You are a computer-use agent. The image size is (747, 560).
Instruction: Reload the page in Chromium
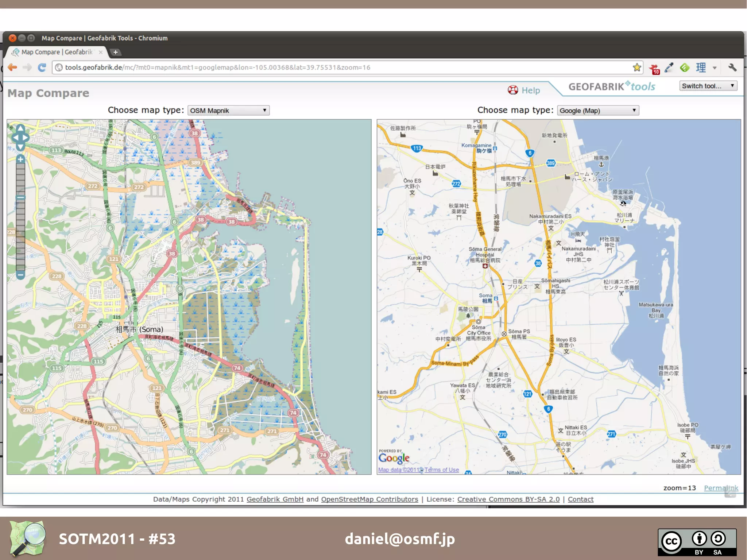pos(42,67)
